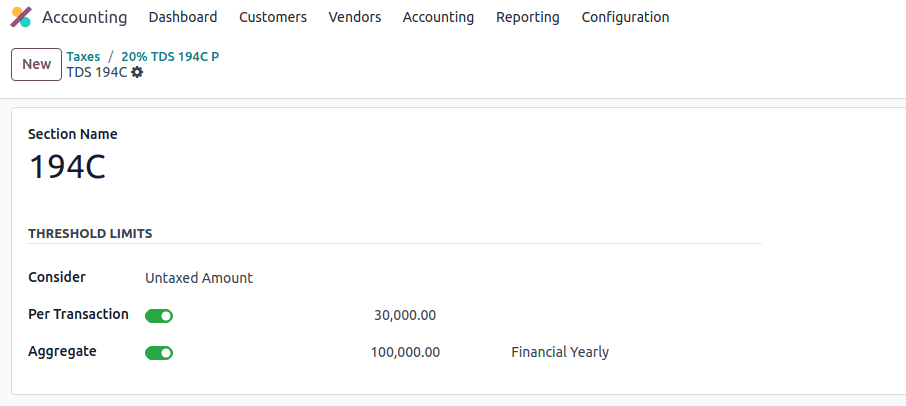Open the gear actions menu beside TDS 194C

pos(137,72)
